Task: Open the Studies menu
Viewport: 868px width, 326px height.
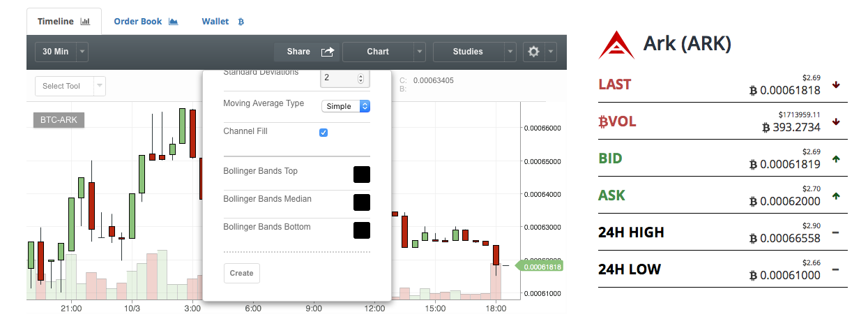Action: (x=468, y=52)
